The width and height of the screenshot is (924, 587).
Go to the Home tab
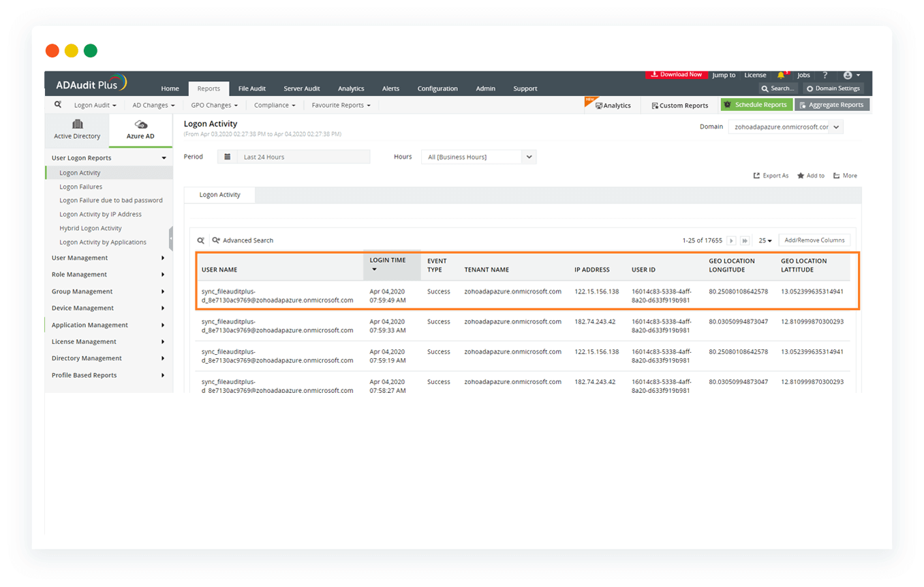click(170, 89)
